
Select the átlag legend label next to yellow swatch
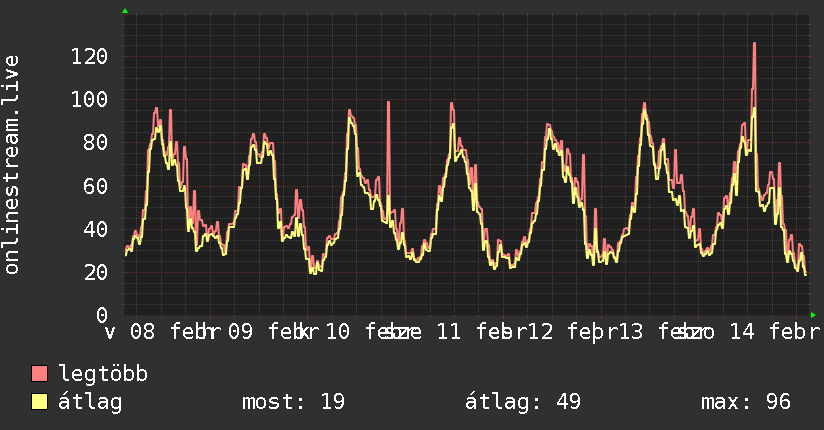(90, 402)
